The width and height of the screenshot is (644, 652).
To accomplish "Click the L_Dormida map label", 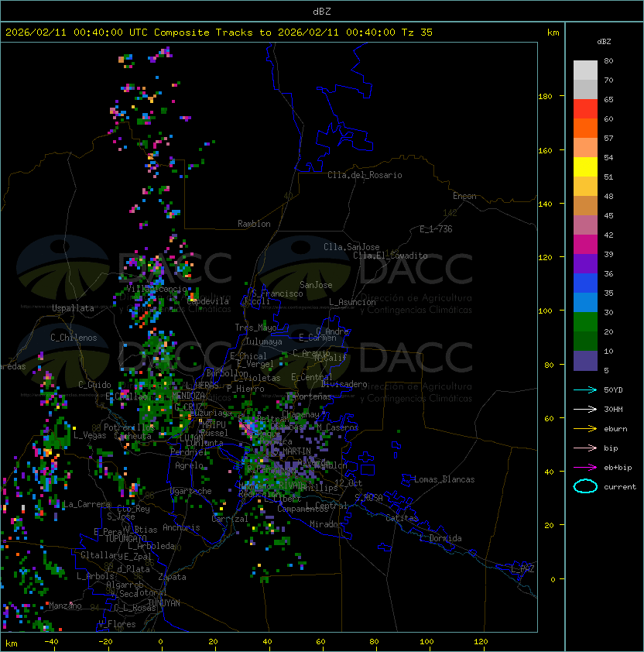I will coord(440,538).
